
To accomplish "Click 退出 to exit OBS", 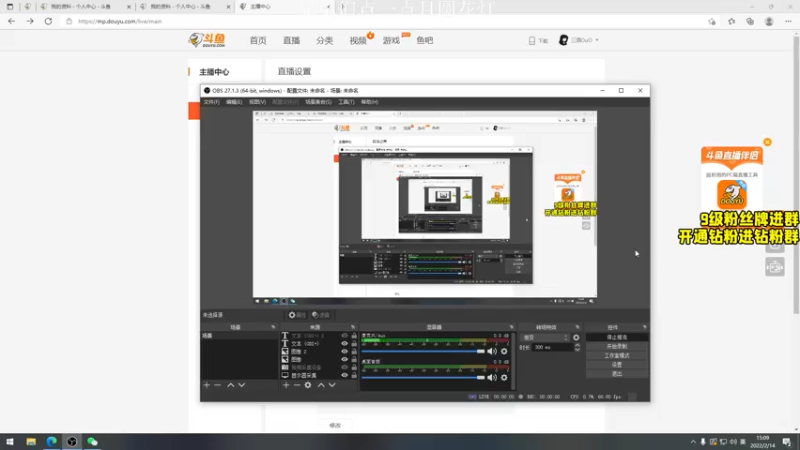I will pos(617,374).
